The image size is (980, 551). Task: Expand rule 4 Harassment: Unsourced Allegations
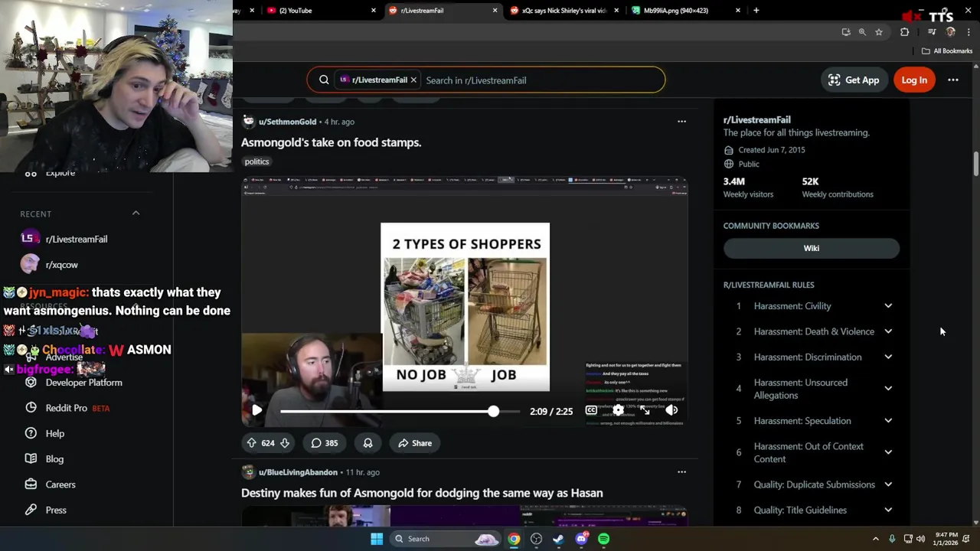point(888,389)
